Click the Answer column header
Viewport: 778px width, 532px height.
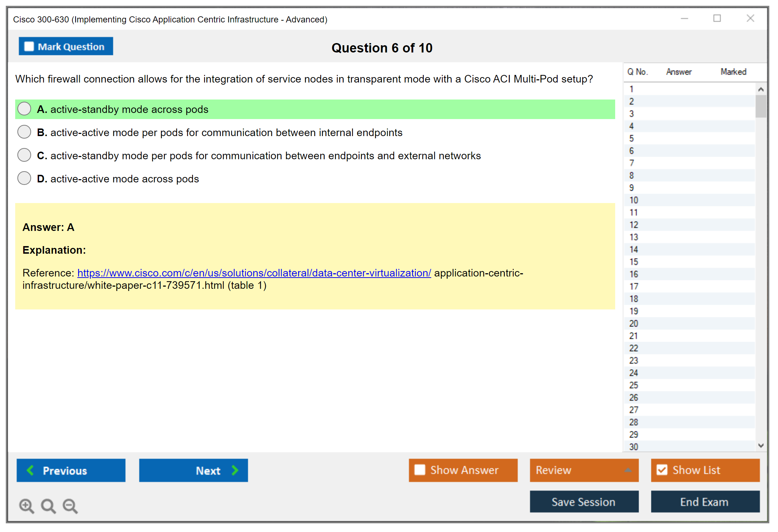678,72
